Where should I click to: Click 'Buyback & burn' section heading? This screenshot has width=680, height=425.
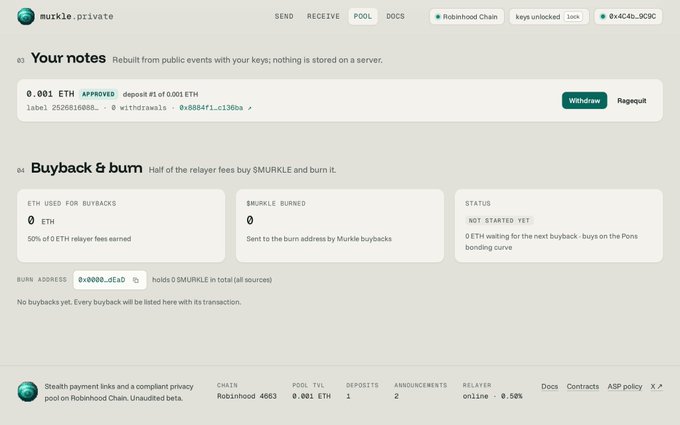click(x=87, y=168)
